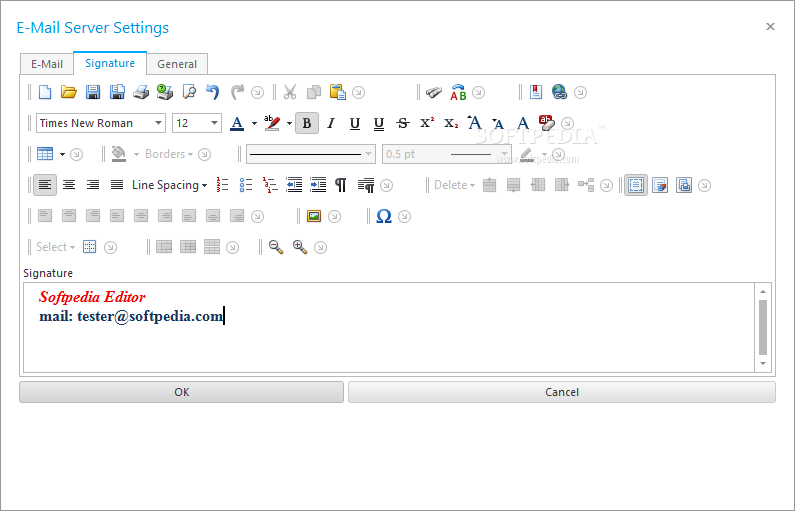
Task: Apply text highlight with the marker icon
Action: point(272,123)
